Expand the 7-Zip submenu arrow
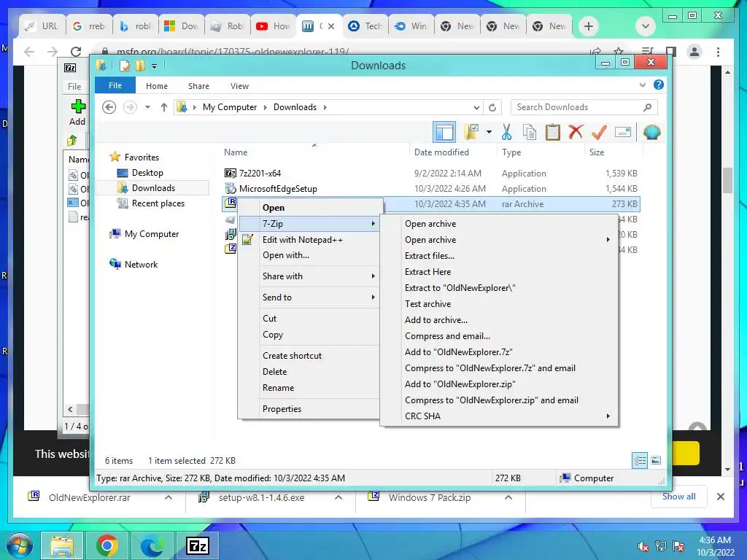Screen dimensions: 747x560 (x=373, y=223)
